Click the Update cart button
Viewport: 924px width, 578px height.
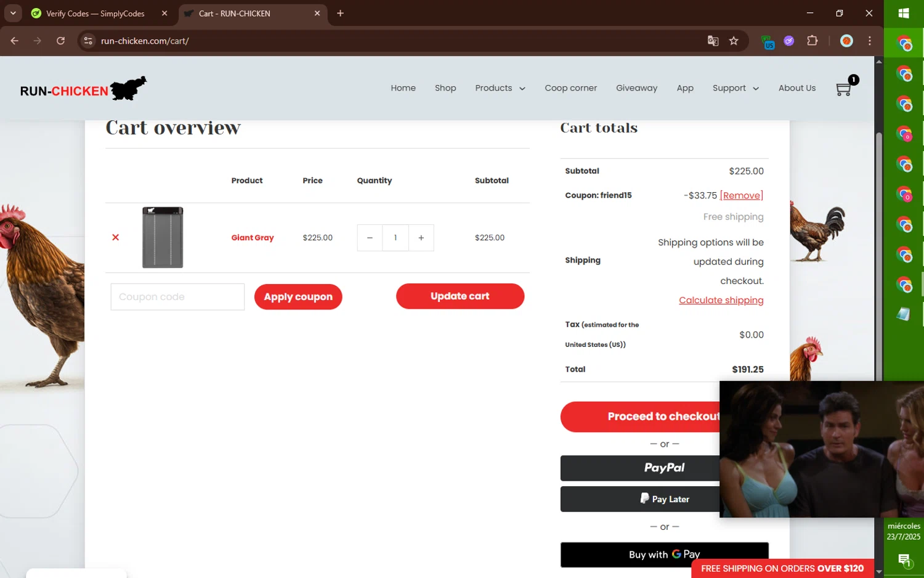pyautogui.click(x=460, y=296)
